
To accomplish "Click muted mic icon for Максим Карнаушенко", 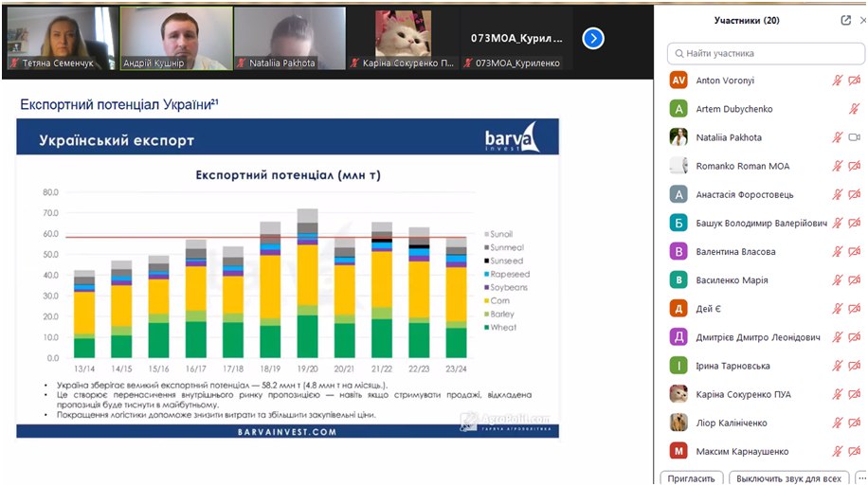I will pos(837,452).
